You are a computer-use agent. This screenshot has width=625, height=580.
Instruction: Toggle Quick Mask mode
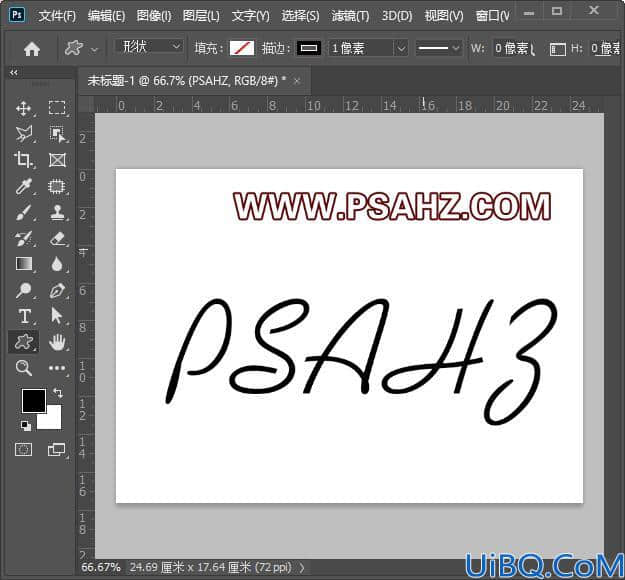coord(24,450)
